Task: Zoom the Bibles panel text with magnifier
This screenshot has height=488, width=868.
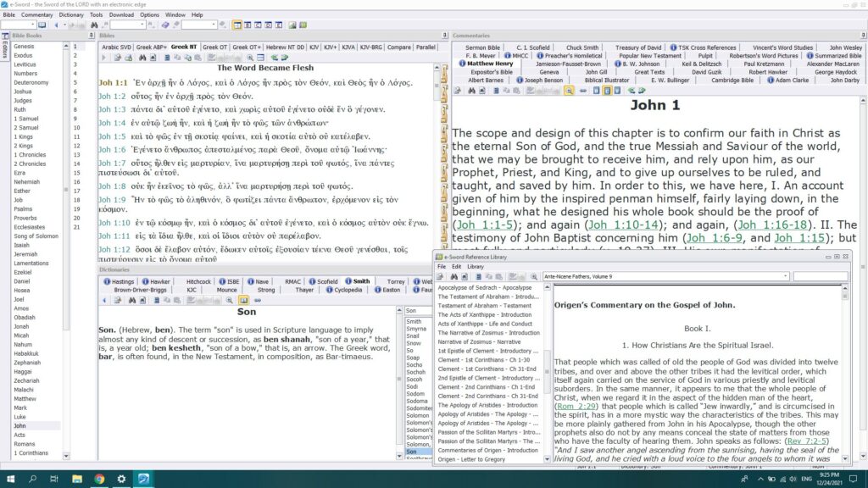Action: (x=250, y=58)
